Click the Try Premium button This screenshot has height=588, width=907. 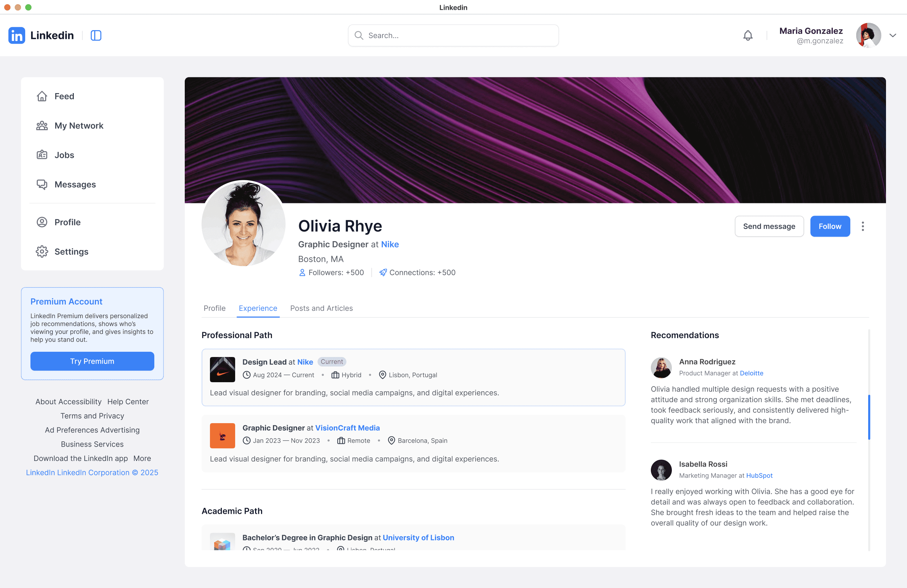92,361
